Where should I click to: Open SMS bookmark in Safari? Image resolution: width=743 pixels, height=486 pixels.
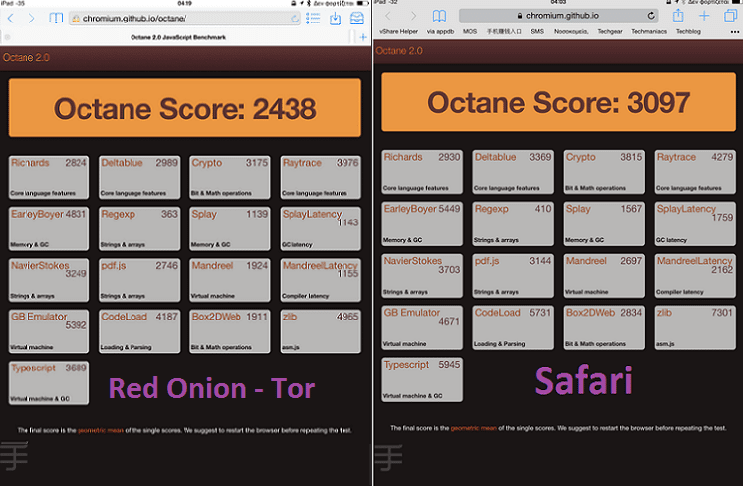[537, 31]
